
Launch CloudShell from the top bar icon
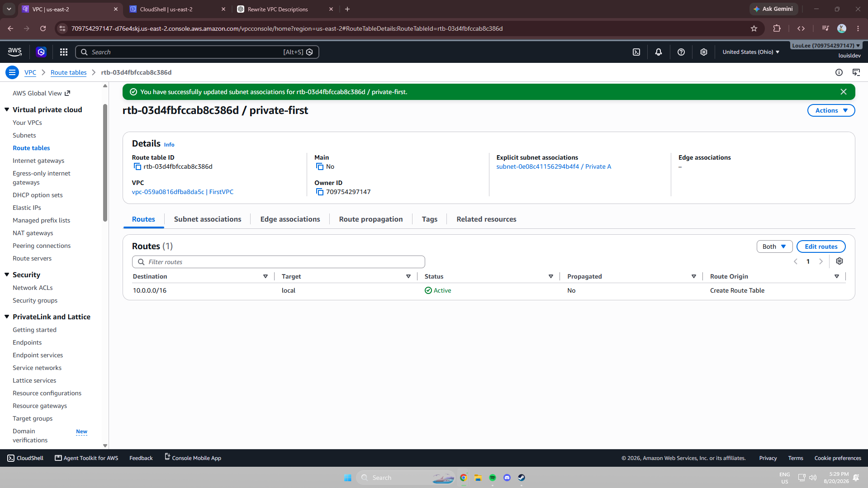[x=636, y=52]
